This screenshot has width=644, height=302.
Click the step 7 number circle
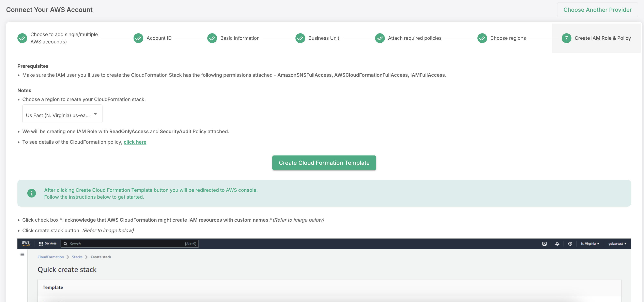tap(566, 38)
